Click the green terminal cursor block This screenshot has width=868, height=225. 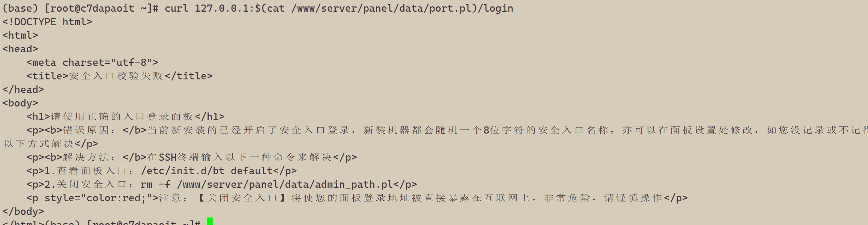210,221
